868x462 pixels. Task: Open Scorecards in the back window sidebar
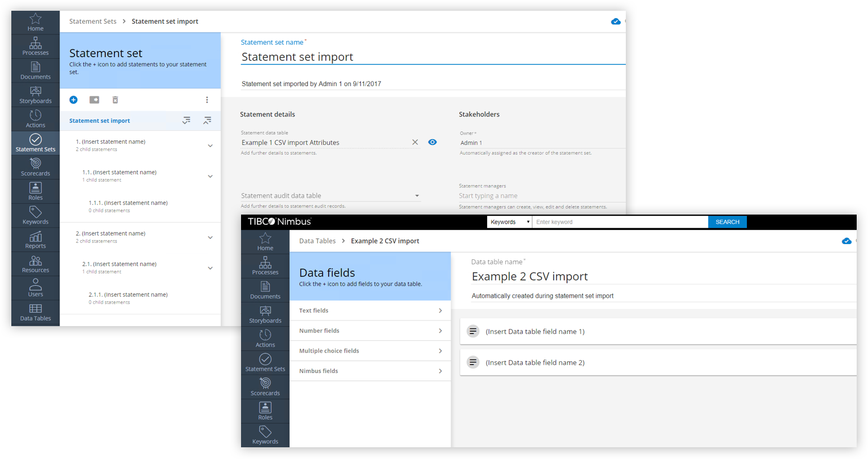tap(35, 168)
